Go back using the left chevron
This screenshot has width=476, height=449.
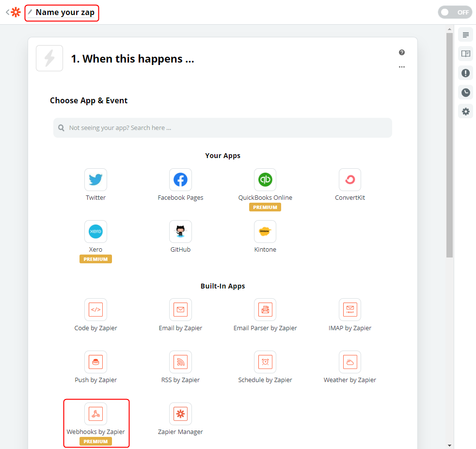click(x=8, y=12)
